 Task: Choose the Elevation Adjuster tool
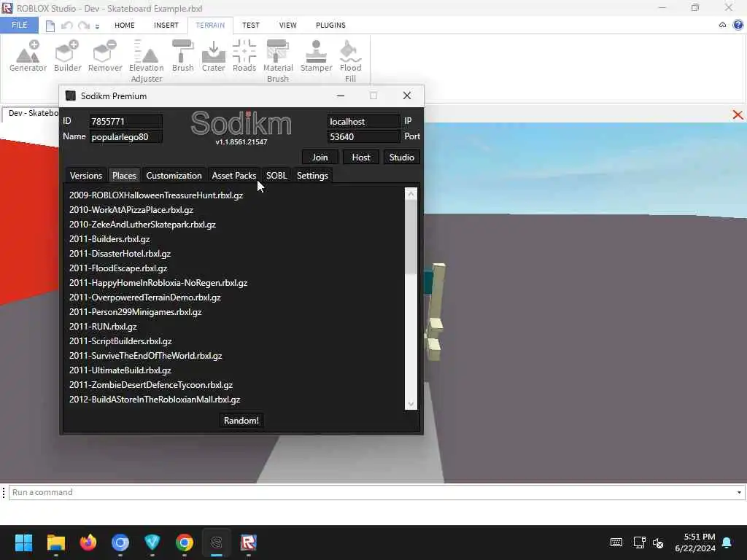click(x=146, y=61)
